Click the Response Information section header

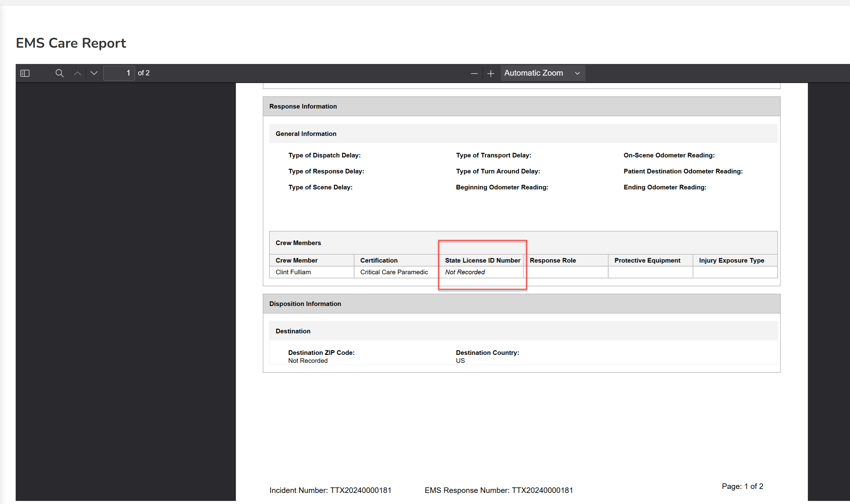click(303, 106)
